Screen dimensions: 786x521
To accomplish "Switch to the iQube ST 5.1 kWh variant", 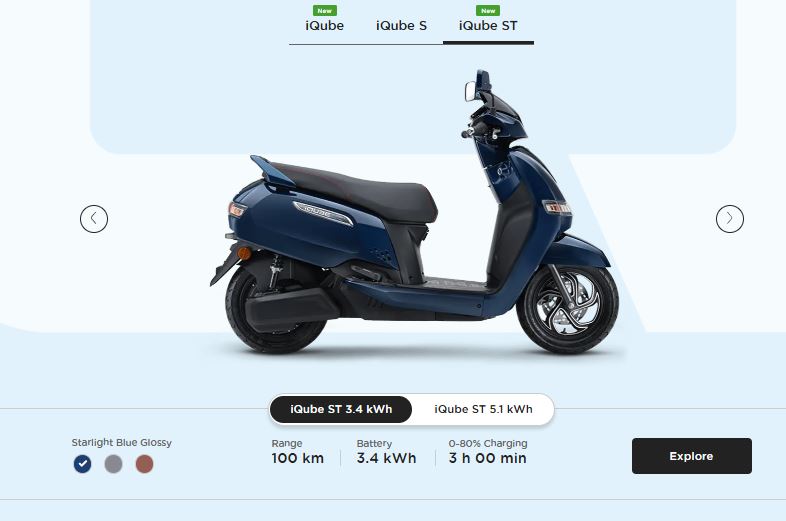I will pyautogui.click(x=483, y=409).
